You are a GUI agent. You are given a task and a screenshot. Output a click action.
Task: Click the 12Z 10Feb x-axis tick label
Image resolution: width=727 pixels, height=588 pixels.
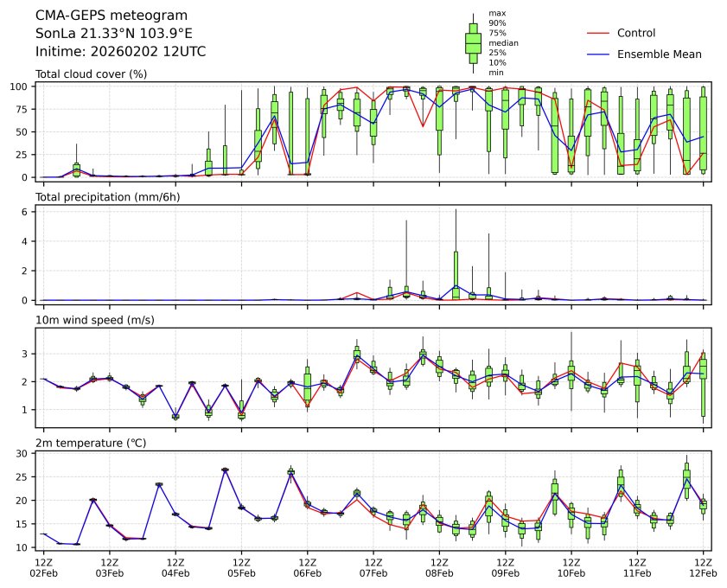click(x=571, y=567)
